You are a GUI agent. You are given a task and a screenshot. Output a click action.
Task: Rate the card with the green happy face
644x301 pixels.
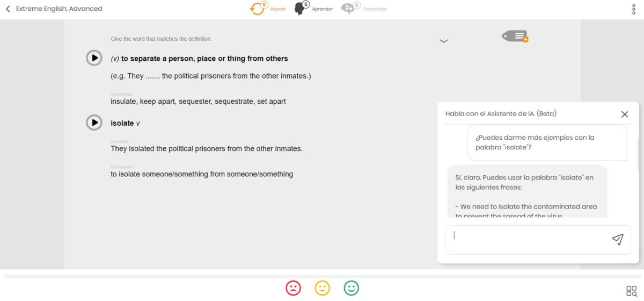[x=352, y=288]
